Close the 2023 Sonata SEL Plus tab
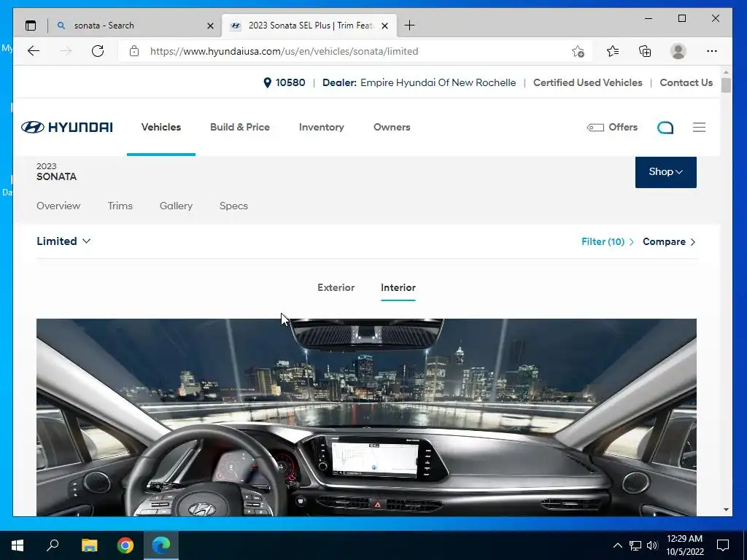 point(385,26)
